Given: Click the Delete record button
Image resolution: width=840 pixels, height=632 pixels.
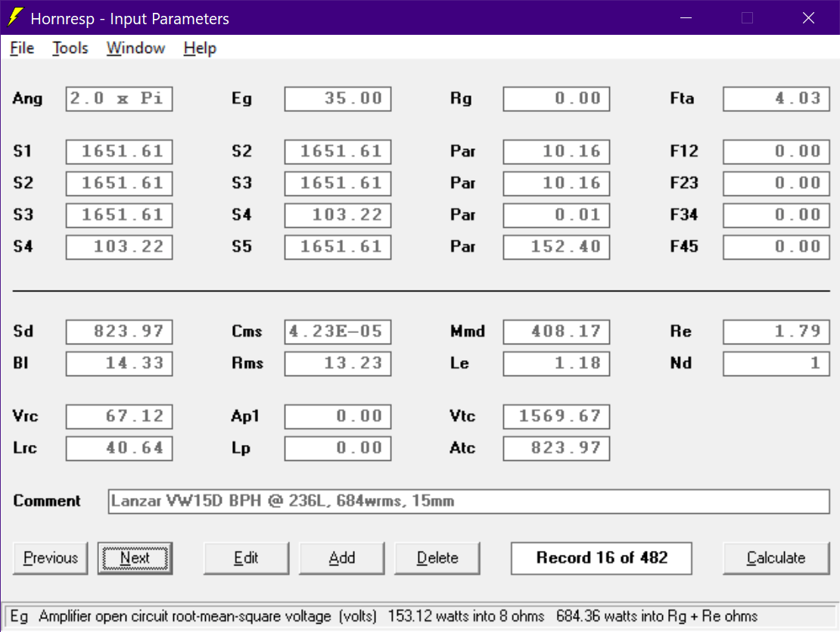Looking at the screenshot, I should coord(437,558).
